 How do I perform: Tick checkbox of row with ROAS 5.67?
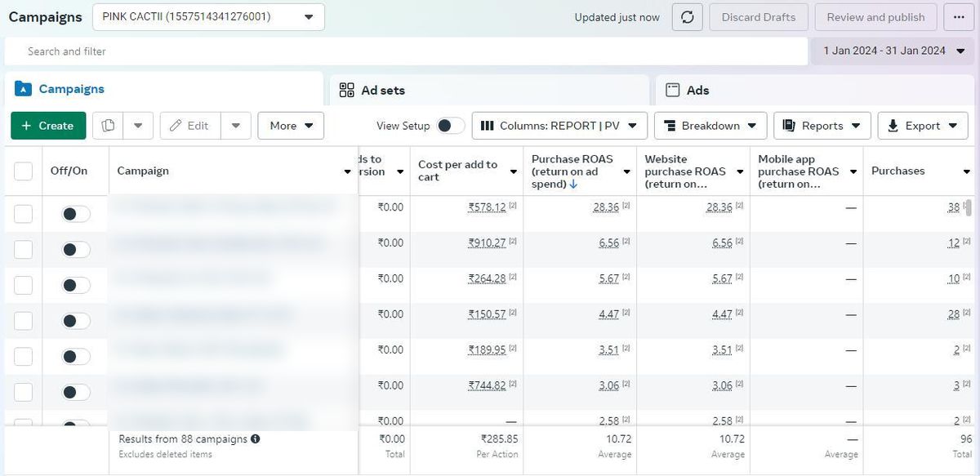tap(23, 285)
